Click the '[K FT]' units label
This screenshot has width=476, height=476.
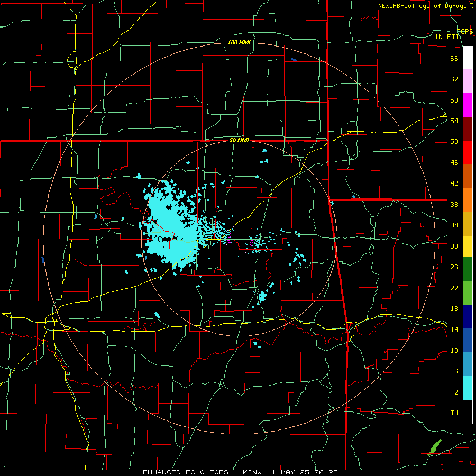click(447, 36)
